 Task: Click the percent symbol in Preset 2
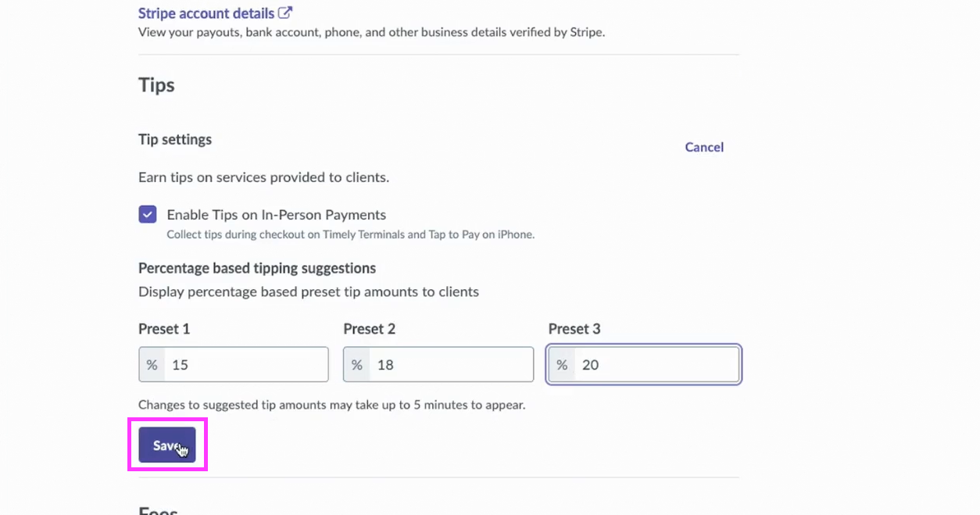click(x=356, y=365)
